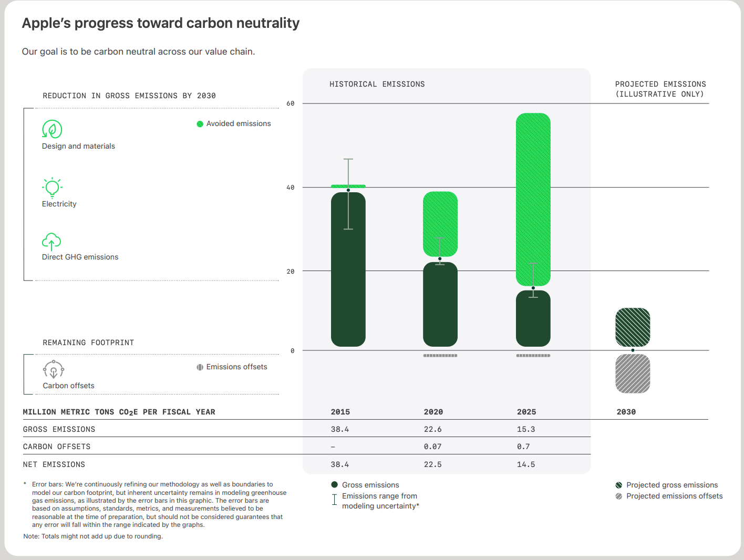
Task: Click the 2025 net emissions value 14.5
Action: [x=526, y=464]
